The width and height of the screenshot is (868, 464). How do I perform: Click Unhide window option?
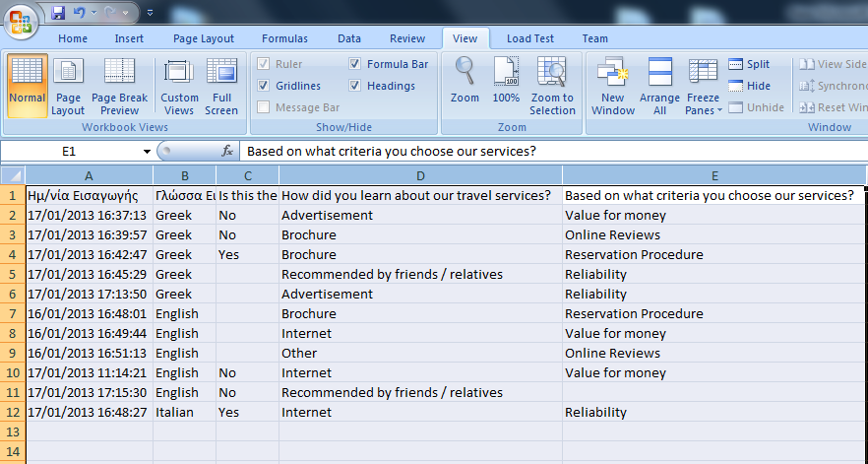(756, 107)
